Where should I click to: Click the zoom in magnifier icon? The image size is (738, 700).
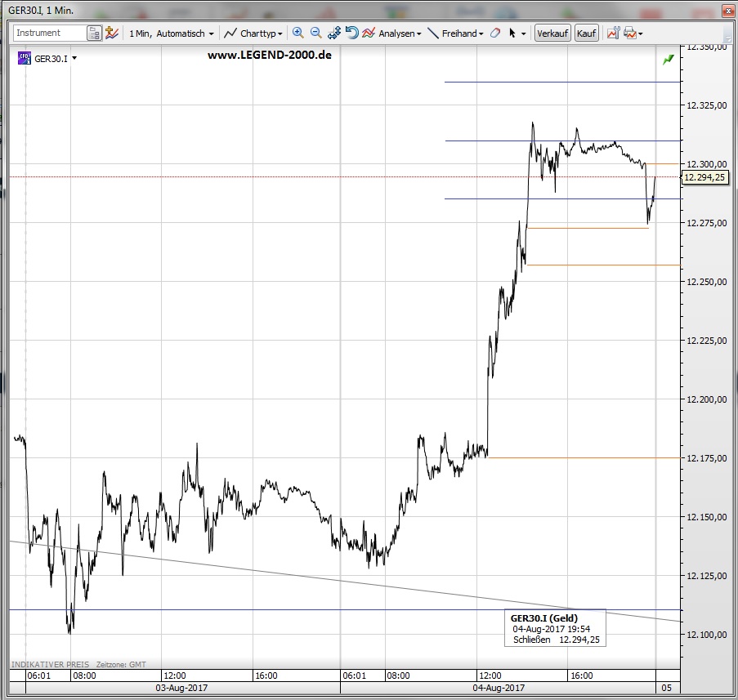coord(298,33)
